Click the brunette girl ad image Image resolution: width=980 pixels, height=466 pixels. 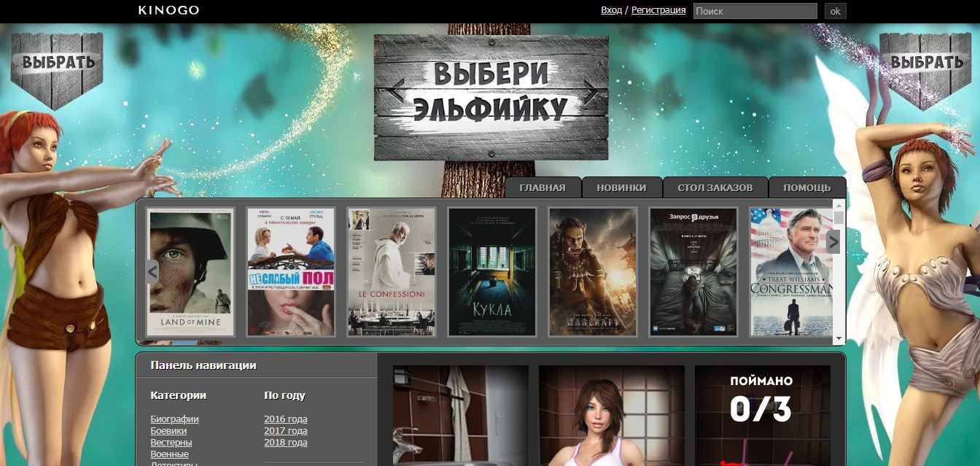tap(612, 416)
